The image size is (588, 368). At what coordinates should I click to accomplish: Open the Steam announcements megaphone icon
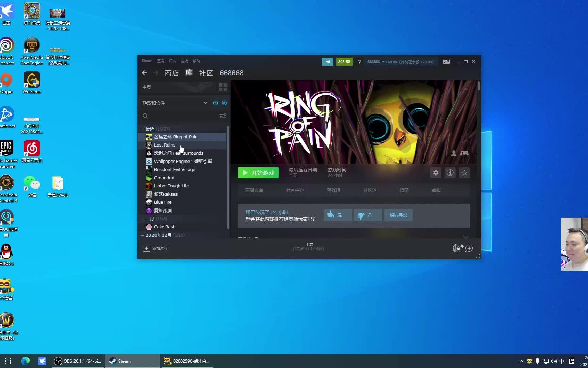pos(328,62)
